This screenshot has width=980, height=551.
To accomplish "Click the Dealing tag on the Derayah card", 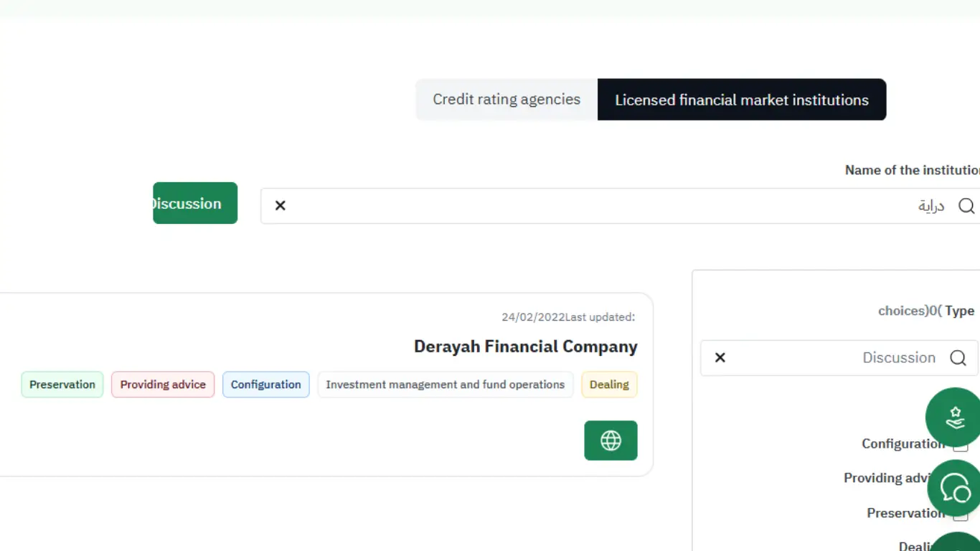I will 609,385.
